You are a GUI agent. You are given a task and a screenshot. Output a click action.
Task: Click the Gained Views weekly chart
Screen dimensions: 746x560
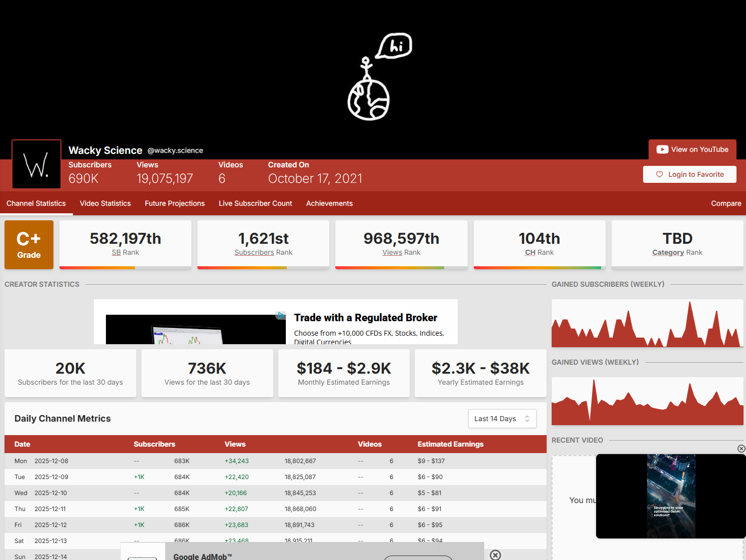pos(647,401)
